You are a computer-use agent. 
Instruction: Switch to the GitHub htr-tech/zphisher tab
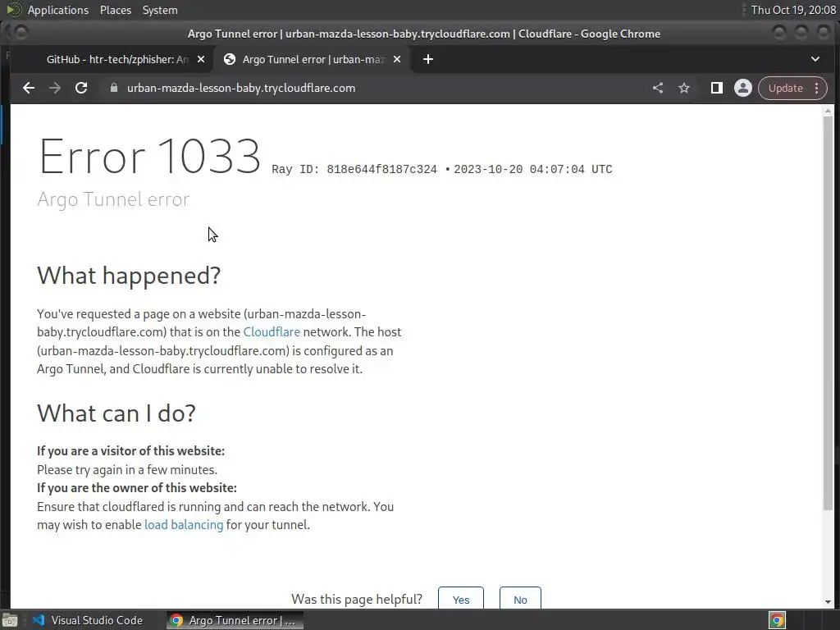click(x=116, y=59)
